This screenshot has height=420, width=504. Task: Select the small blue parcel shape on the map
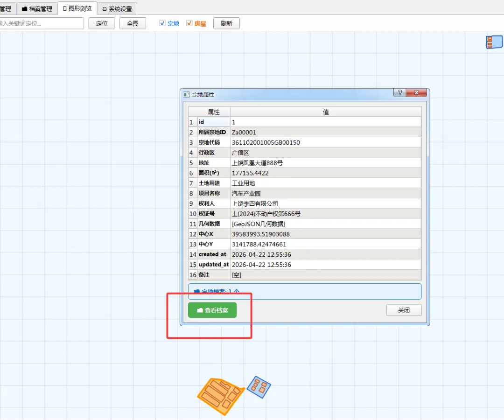[x=259, y=387]
